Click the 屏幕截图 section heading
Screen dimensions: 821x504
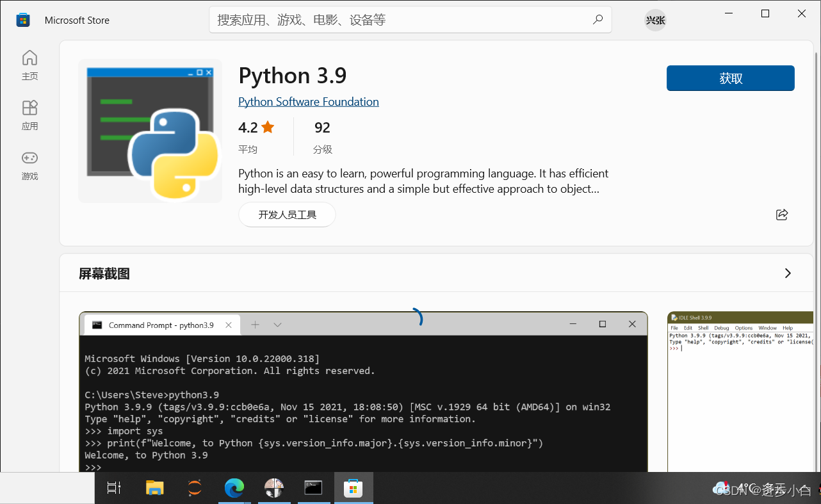[104, 274]
